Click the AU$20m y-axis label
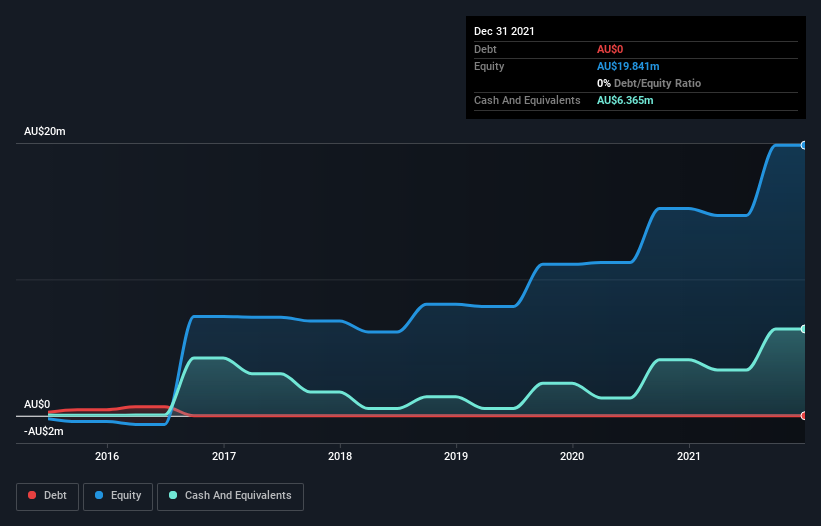 click(x=45, y=131)
